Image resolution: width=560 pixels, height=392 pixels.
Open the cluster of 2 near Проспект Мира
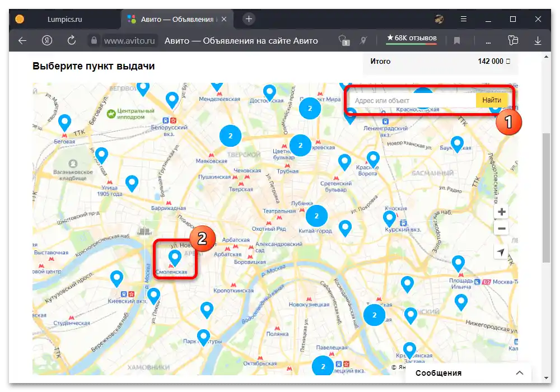pyautogui.click(x=310, y=108)
